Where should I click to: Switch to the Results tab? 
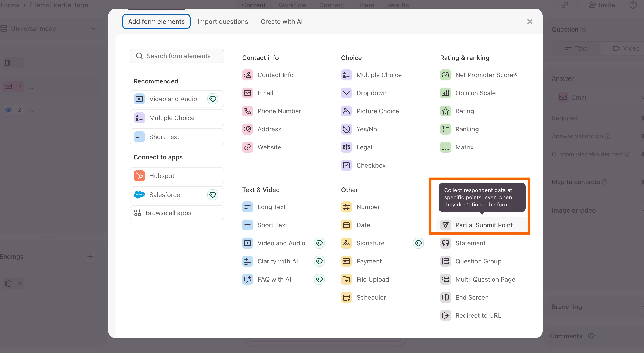[x=398, y=5]
